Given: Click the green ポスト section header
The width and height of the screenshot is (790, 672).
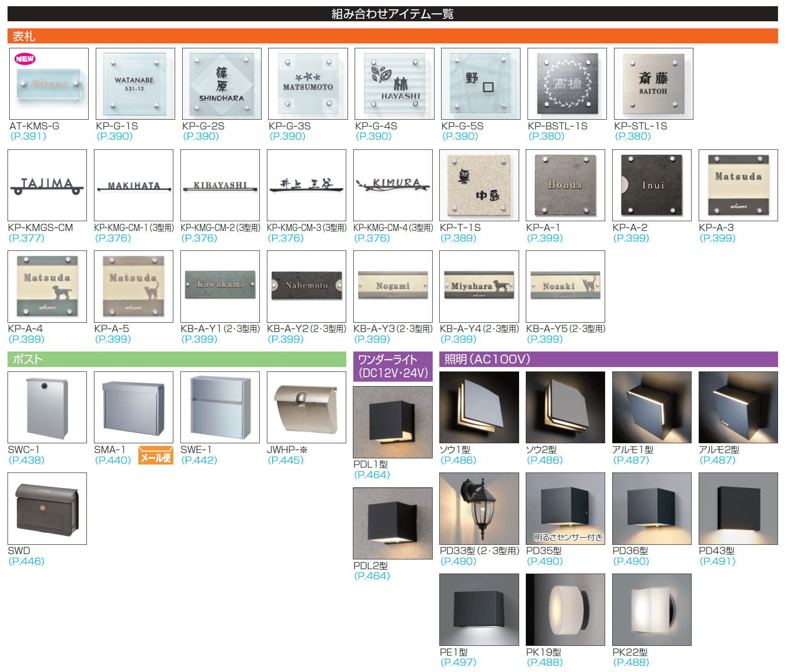Looking at the screenshot, I should [176, 359].
